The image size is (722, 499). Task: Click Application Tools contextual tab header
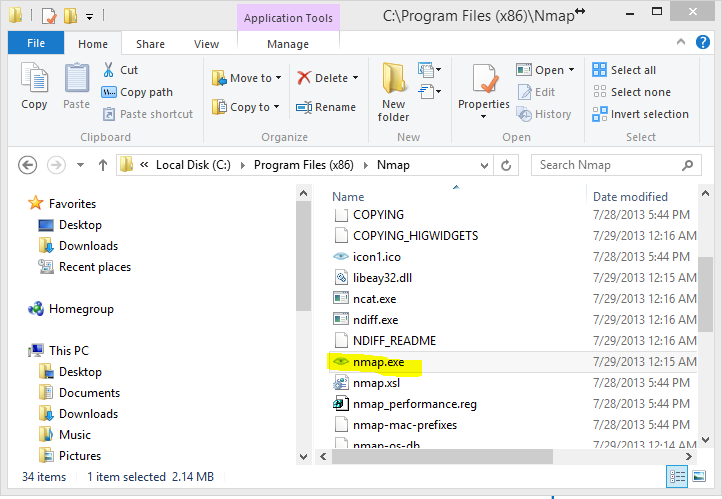click(288, 18)
